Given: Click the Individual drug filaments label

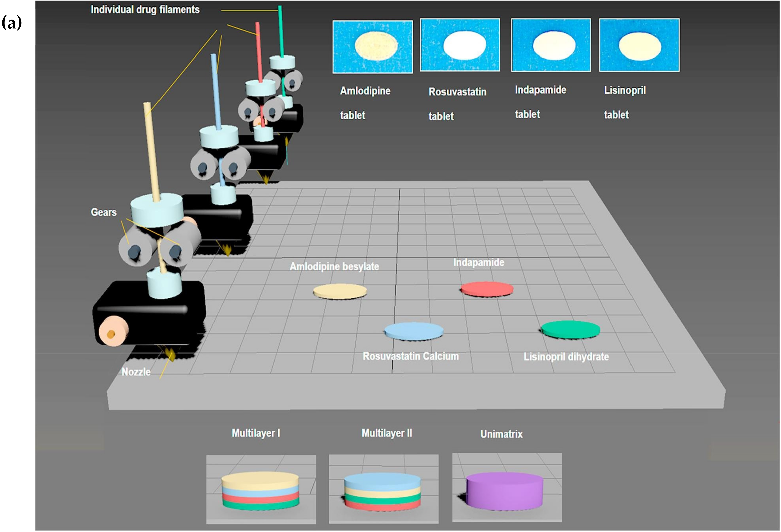Looking at the screenshot, I should [145, 9].
